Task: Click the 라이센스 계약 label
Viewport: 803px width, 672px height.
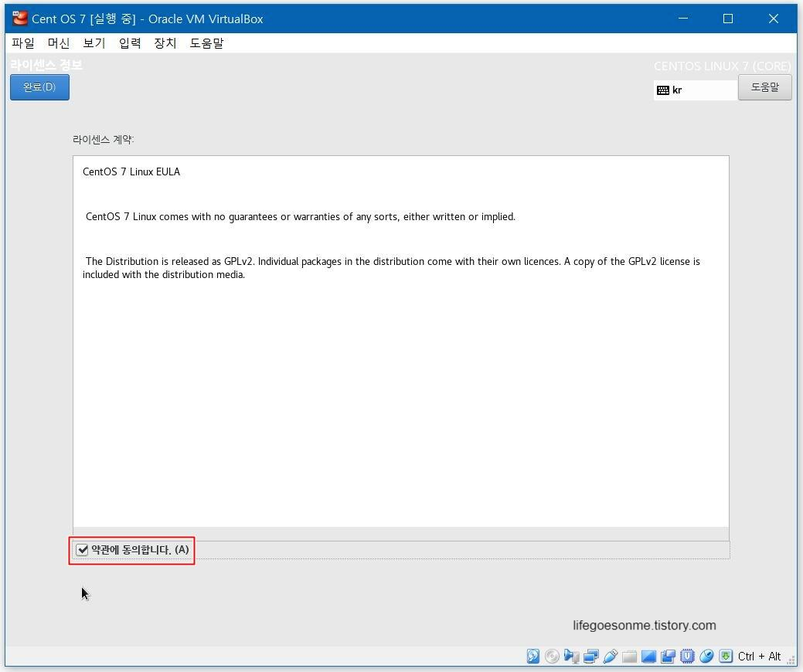Action: pyautogui.click(x=103, y=139)
